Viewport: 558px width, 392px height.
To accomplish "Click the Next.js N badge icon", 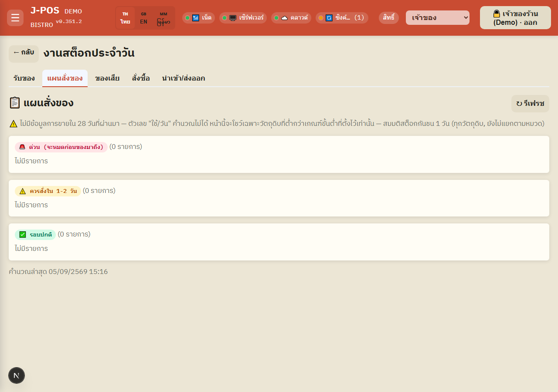I will (x=17, y=375).
